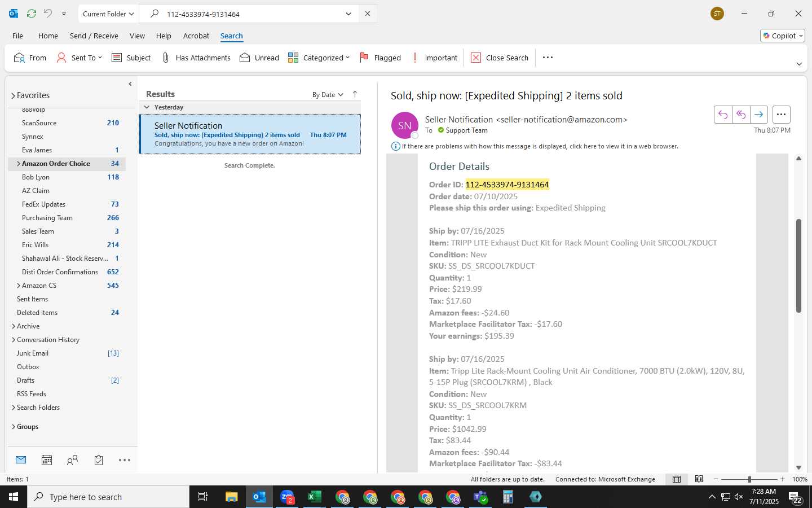Open the Categorized filter dropdown
The height and width of the screenshot is (508, 812).
[319, 58]
